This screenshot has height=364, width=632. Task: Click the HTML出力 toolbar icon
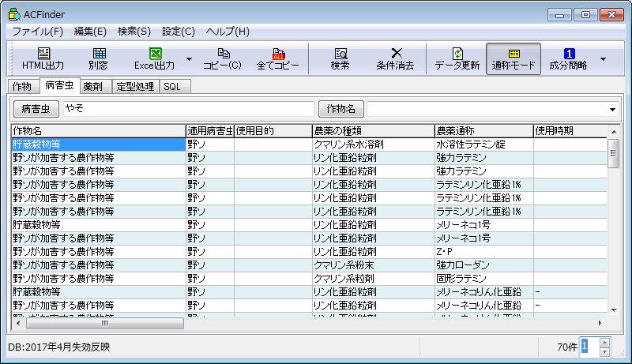43,58
